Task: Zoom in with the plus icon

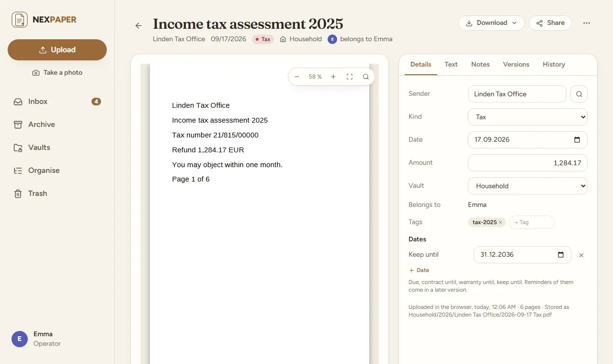Action: point(333,77)
